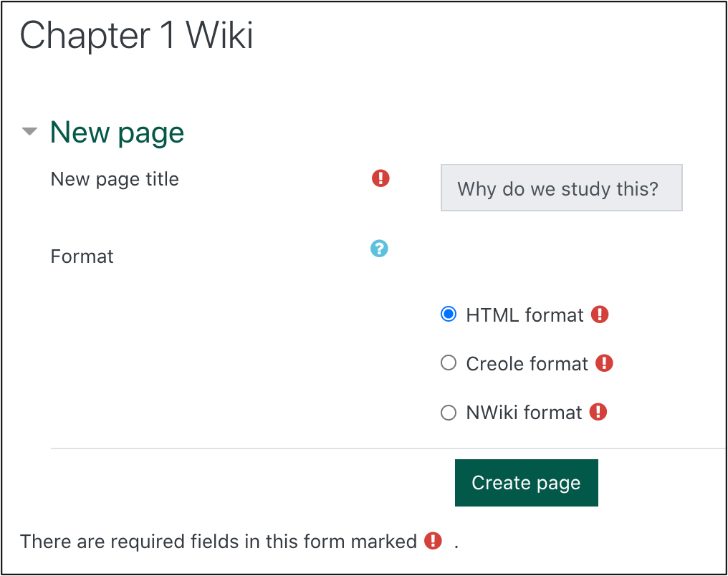The height and width of the screenshot is (576, 728).
Task: Click the required icon next to Creole format
Action: click(604, 363)
